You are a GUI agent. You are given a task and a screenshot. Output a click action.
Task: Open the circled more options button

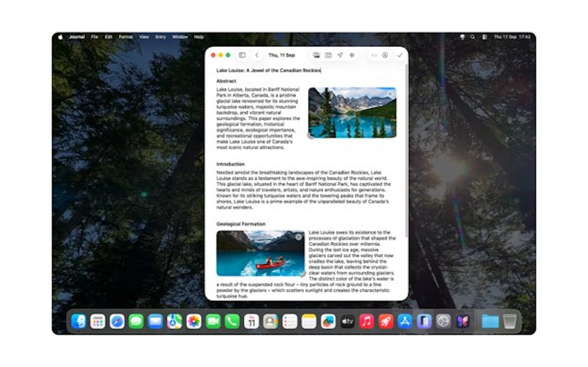point(385,55)
